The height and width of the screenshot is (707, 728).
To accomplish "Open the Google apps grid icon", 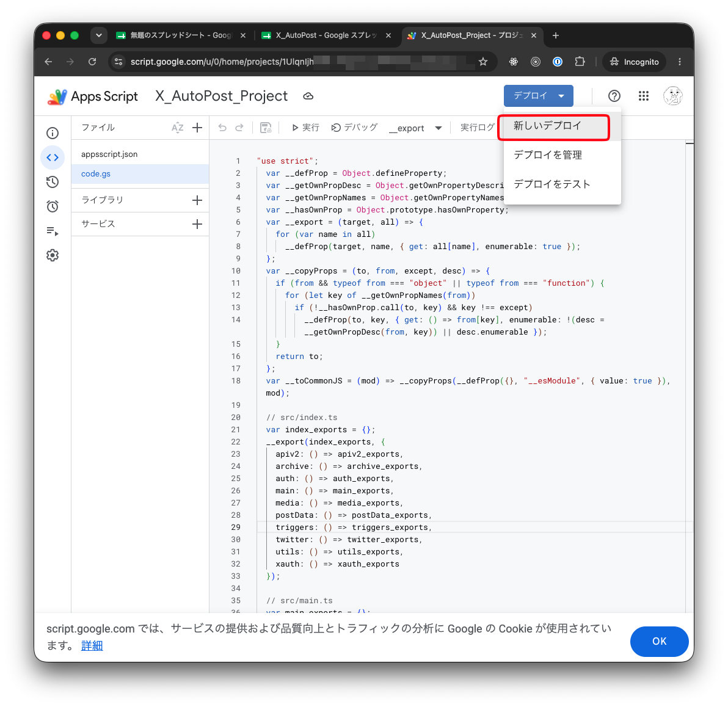I will pos(644,96).
